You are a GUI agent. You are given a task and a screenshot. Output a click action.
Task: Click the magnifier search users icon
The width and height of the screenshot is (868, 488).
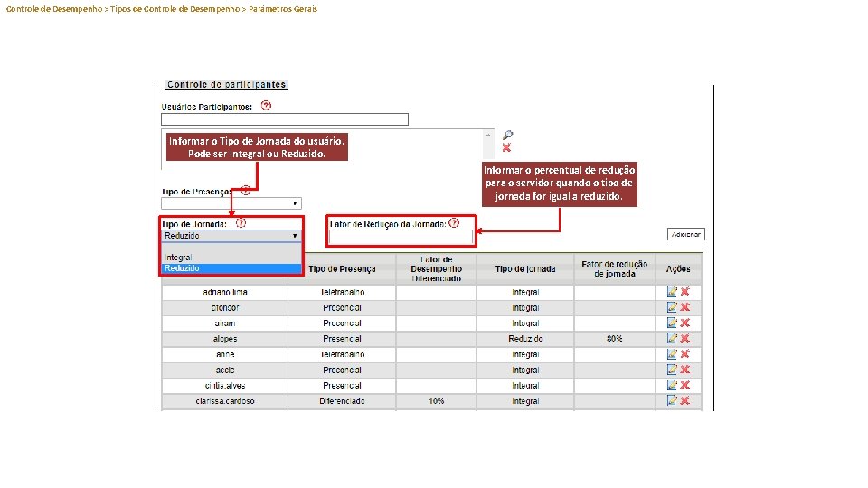pos(507,135)
